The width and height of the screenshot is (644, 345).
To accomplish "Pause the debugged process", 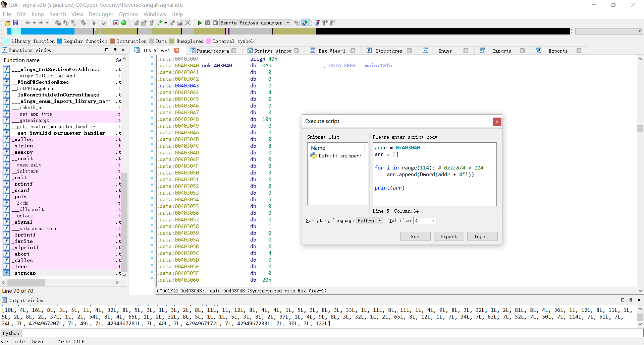I will [208, 23].
